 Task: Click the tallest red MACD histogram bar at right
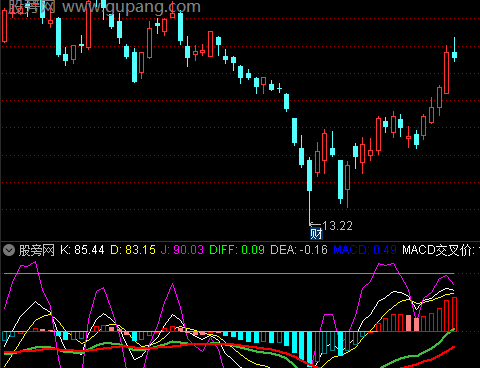point(454,314)
